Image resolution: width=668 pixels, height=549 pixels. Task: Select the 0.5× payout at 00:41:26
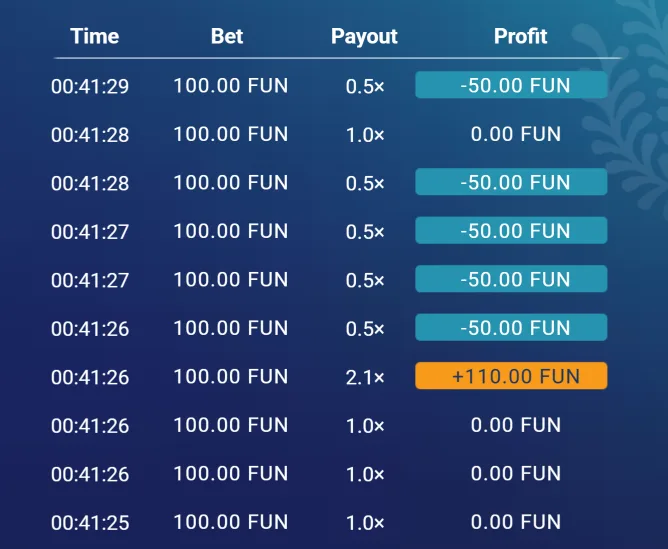[364, 328]
